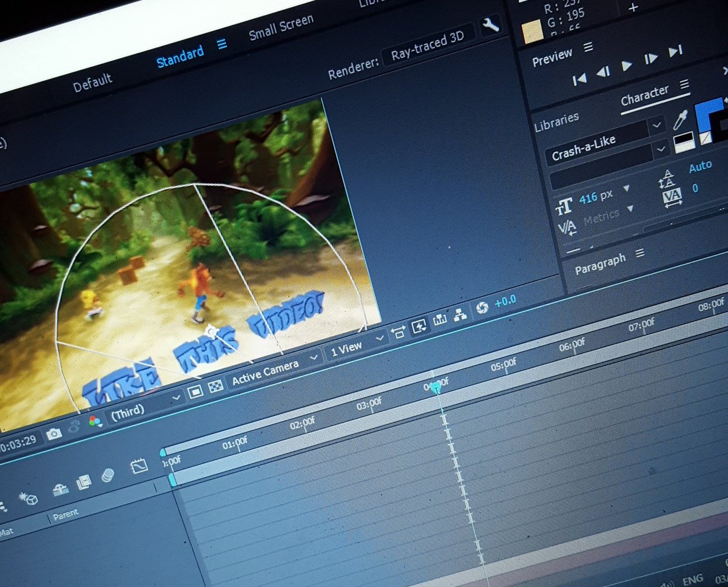Click the tracking value 0
The height and width of the screenshot is (587, 728).
[695, 188]
